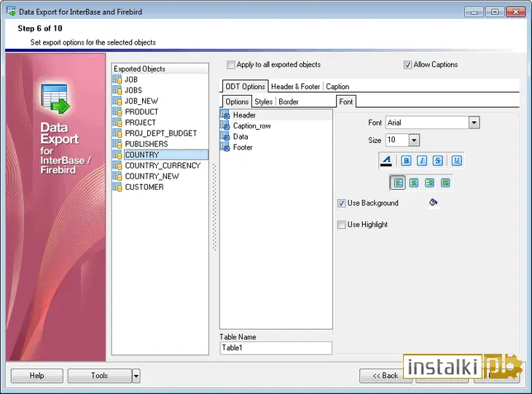Switch to the Header & Footer tab
Viewport: 532px width, 394px height.
coord(296,87)
